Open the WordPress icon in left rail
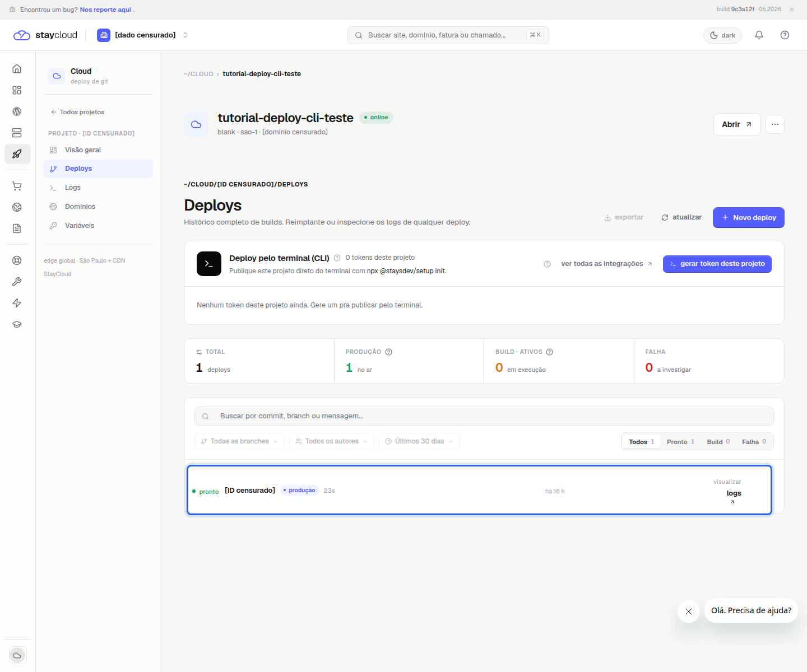The height and width of the screenshot is (672, 807). pyautogui.click(x=17, y=111)
